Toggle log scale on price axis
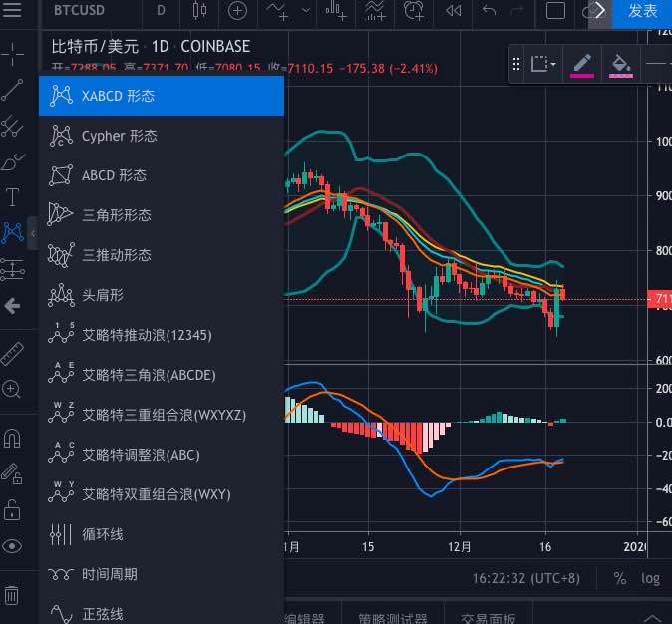672x624 pixels. [x=650, y=578]
